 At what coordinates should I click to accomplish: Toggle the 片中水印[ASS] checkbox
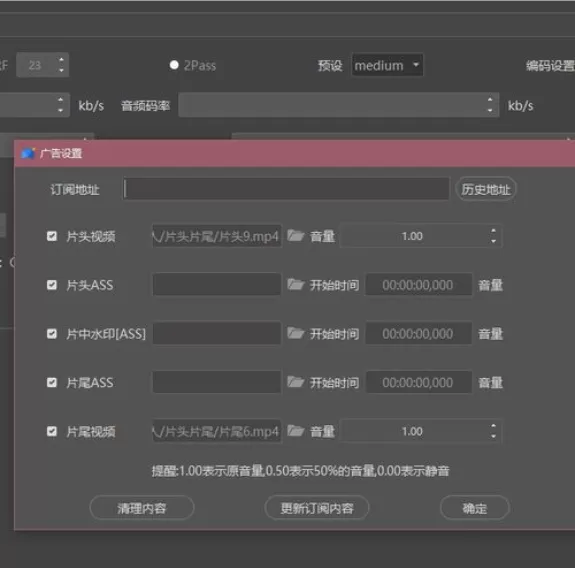click(52, 334)
